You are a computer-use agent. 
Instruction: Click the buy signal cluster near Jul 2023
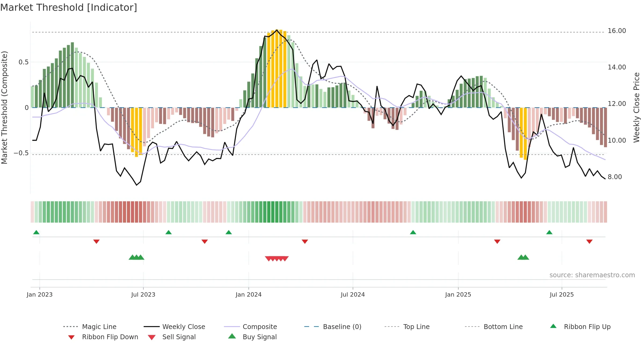pyautogui.click(x=137, y=257)
